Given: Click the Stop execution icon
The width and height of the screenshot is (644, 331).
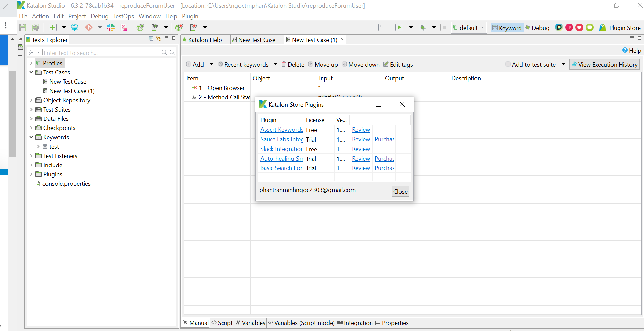Looking at the screenshot, I should point(444,27).
